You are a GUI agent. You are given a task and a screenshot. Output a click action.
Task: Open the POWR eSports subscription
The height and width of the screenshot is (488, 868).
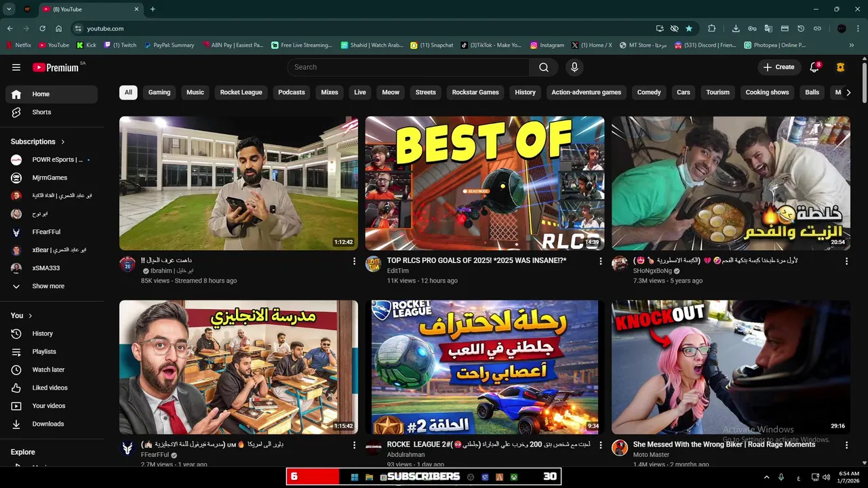click(x=52, y=160)
